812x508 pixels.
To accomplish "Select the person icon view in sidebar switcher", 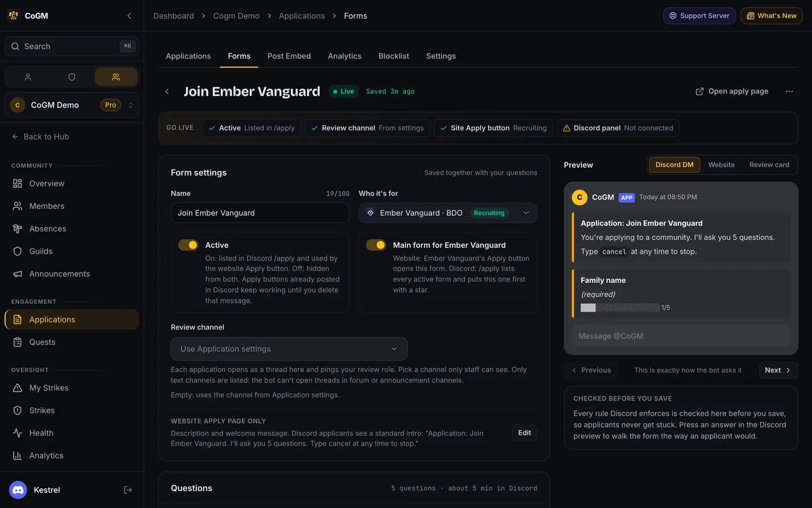I will pos(28,77).
